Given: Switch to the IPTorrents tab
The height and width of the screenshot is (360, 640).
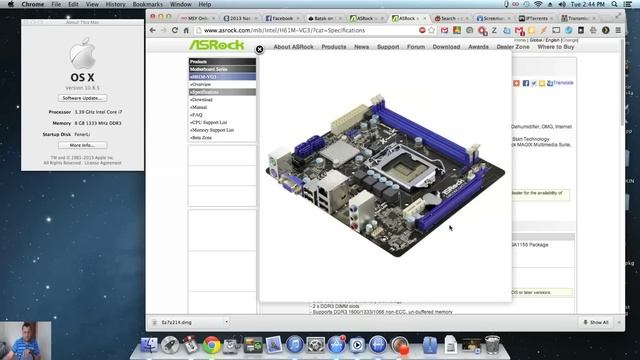Looking at the screenshot, I should pyautogui.click(x=536, y=18).
